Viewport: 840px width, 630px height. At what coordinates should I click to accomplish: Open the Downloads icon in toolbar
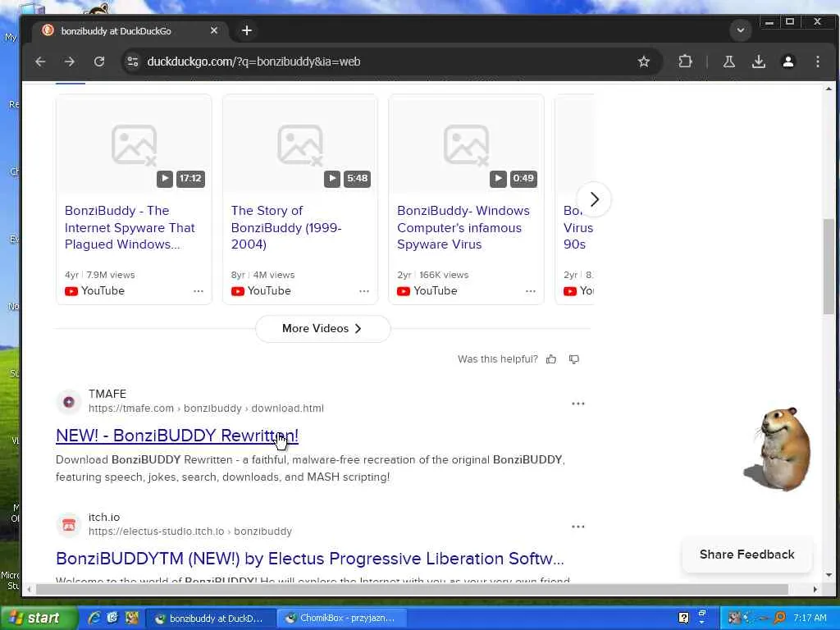pyautogui.click(x=759, y=62)
